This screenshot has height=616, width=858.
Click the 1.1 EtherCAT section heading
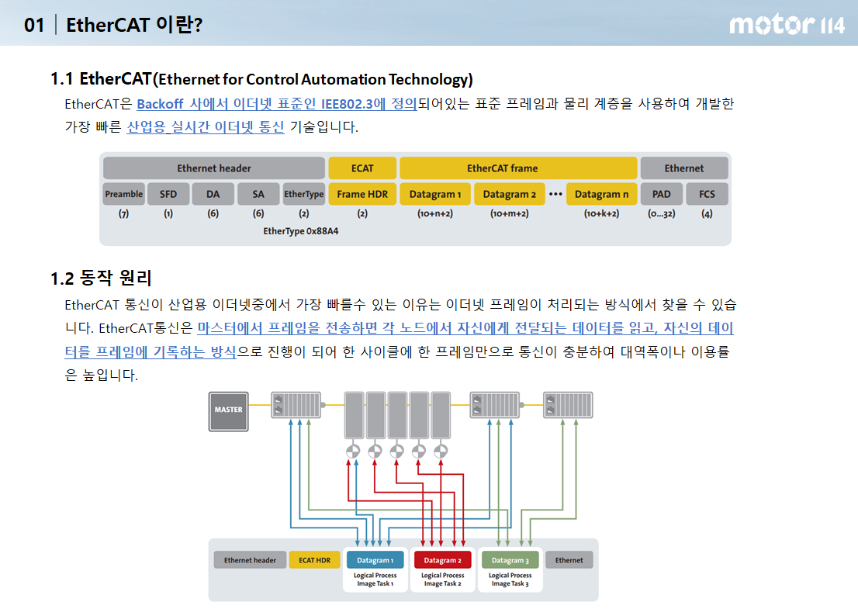coord(261,79)
